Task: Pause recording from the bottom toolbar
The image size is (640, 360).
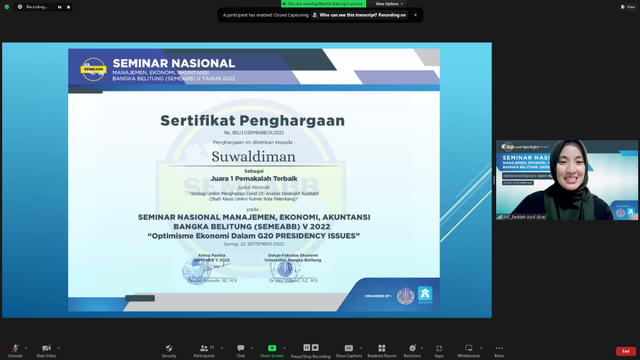Action: (307, 348)
